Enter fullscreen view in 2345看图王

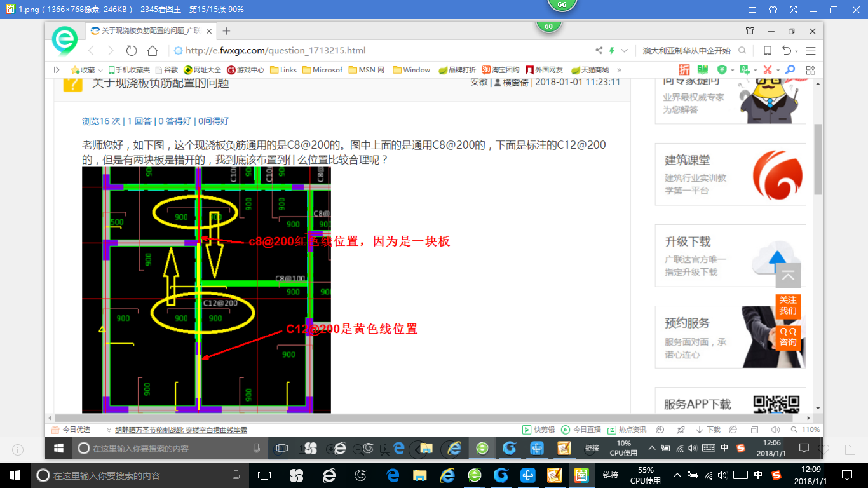(793, 10)
